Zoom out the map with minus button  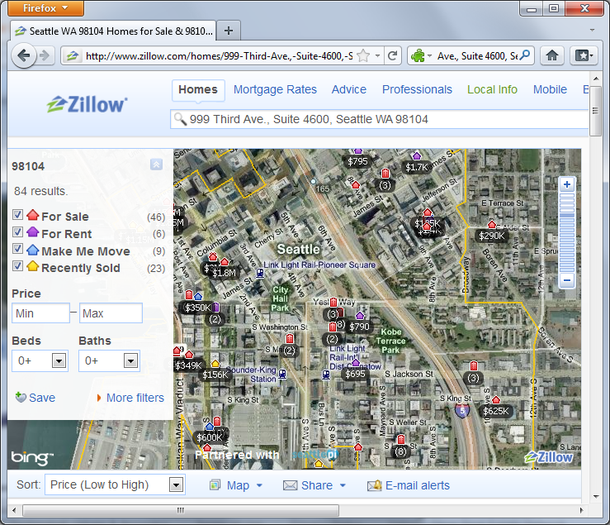567,280
